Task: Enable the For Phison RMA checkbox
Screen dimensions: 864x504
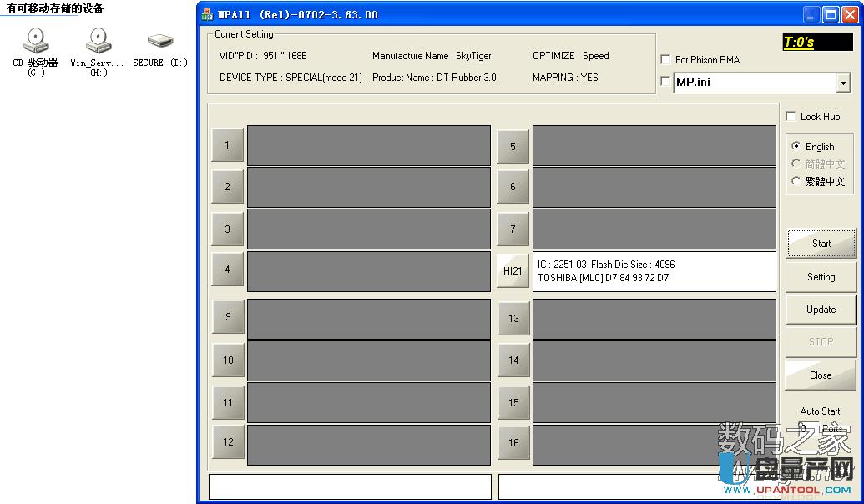Action: [664, 59]
